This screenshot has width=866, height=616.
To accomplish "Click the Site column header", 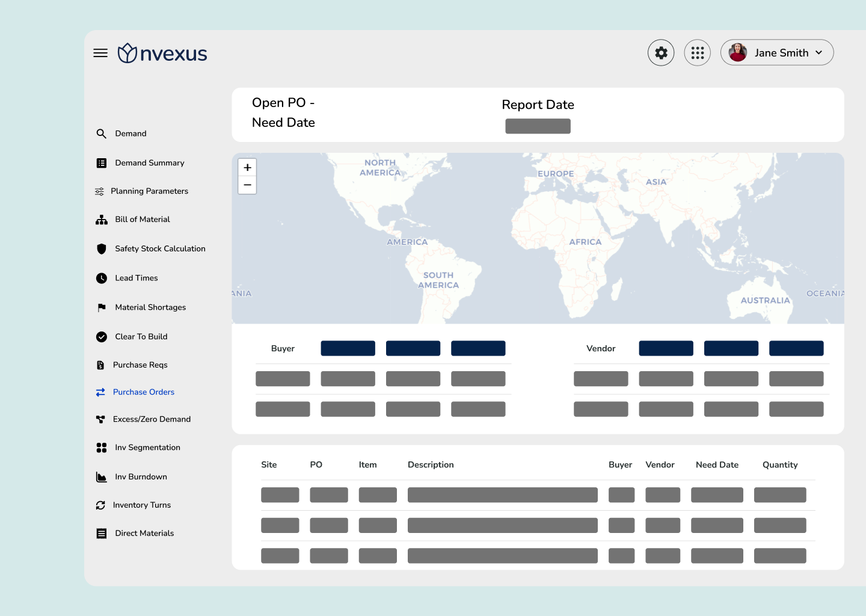I will 269,465.
